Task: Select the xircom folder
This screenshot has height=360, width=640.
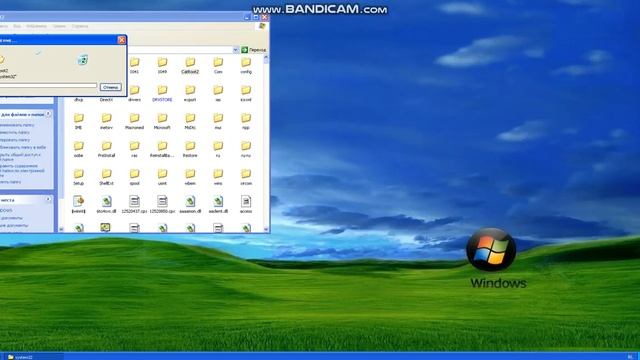Action: tap(246, 177)
